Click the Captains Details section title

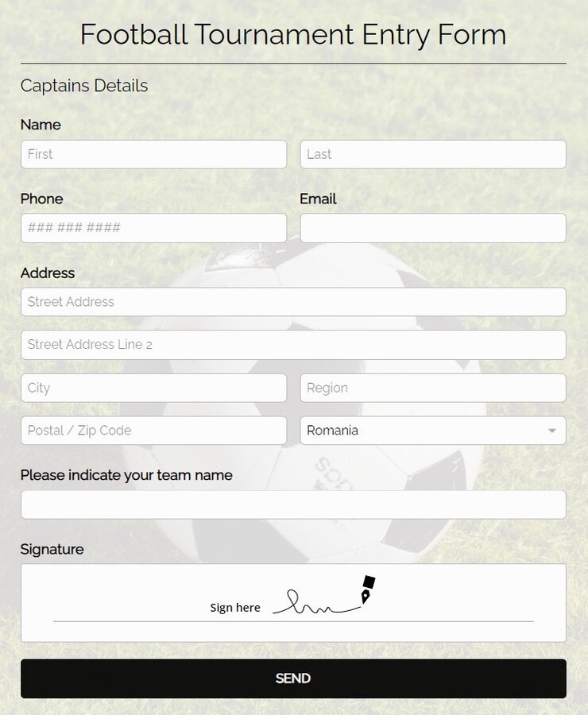click(x=84, y=86)
